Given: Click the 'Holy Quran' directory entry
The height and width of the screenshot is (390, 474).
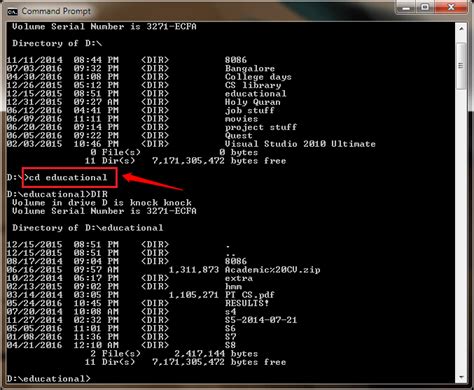Looking at the screenshot, I should pyautogui.click(x=252, y=102).
